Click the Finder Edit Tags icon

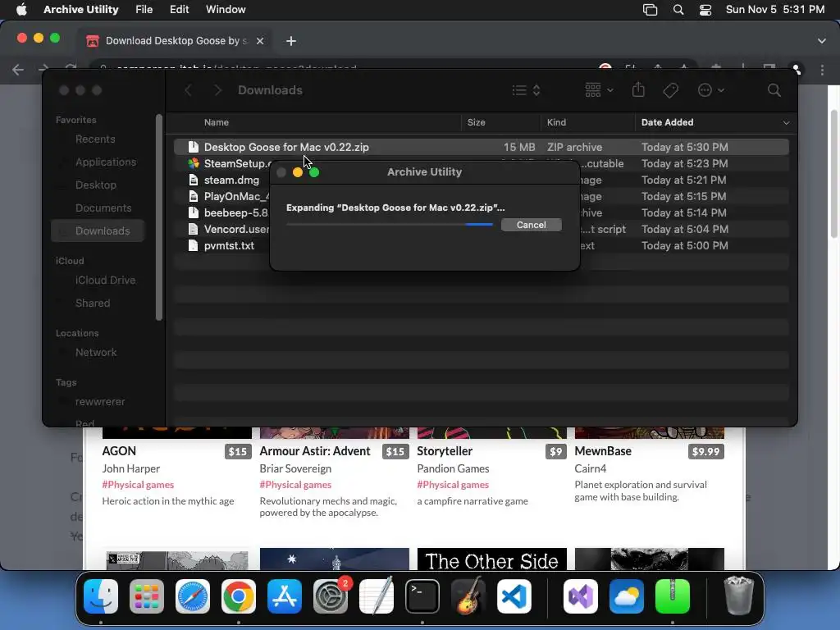tap(670, 90)
